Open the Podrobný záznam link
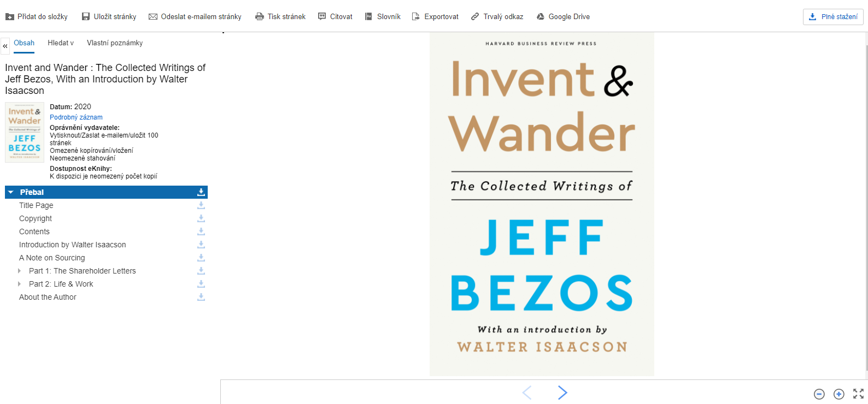The height and width of the screenshot is (404, 868). coord(76,117)
